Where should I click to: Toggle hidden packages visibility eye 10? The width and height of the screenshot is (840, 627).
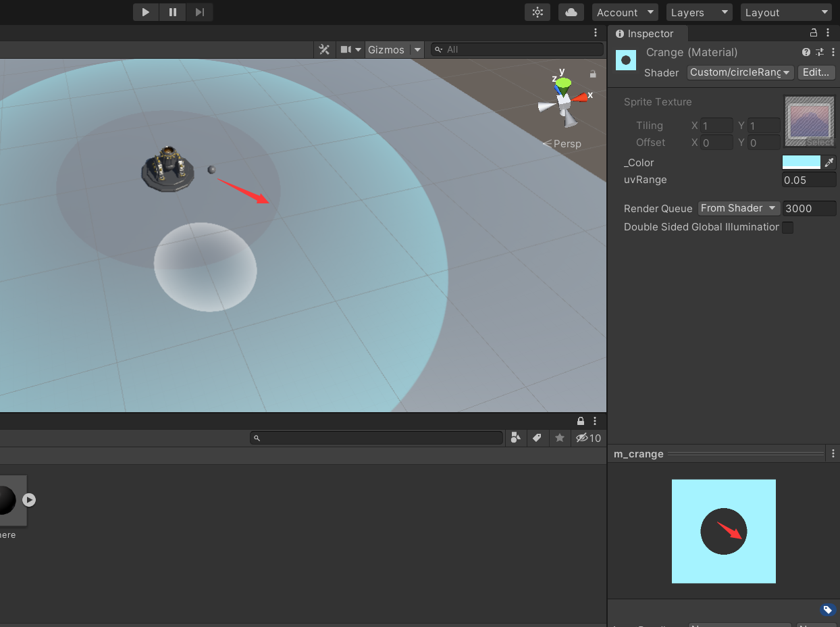pyautogui.click(x=588, y=438)
